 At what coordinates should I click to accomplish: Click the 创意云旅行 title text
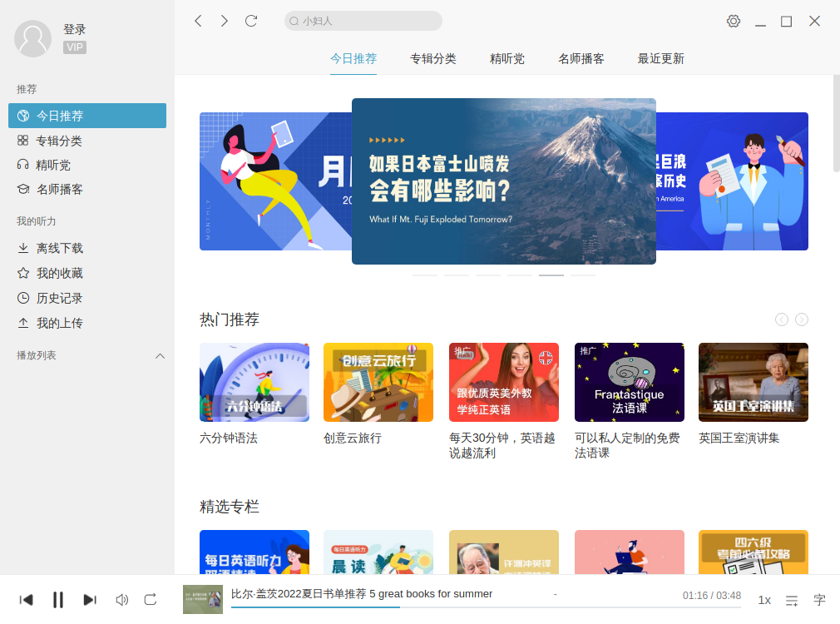(x=353, y=438)
